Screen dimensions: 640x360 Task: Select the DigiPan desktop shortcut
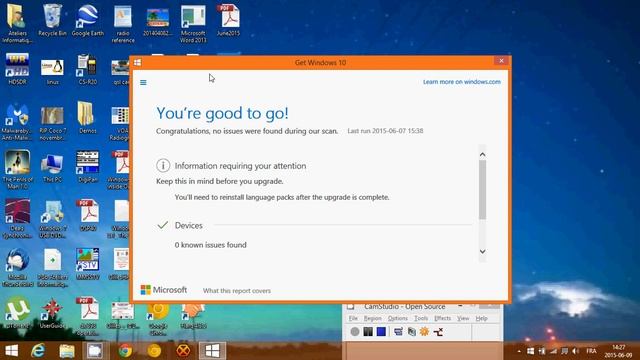click(x=87, y=167)
